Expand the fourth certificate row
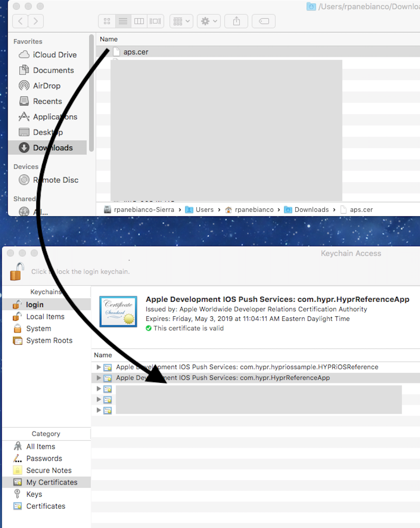 [99, 399]
